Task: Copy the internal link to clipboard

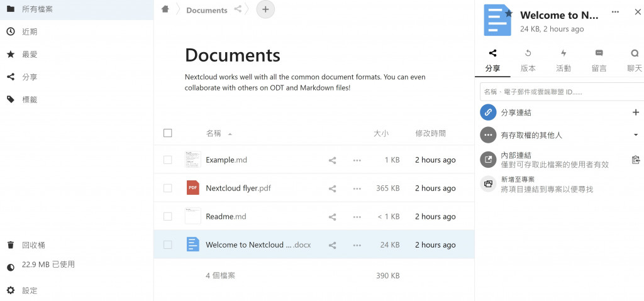Action: point(635,160)
